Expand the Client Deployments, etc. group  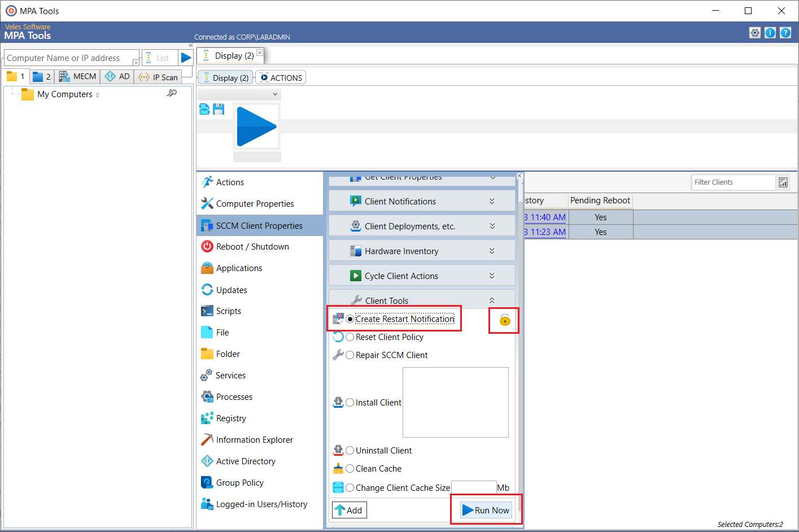click(x=422, y=226)
